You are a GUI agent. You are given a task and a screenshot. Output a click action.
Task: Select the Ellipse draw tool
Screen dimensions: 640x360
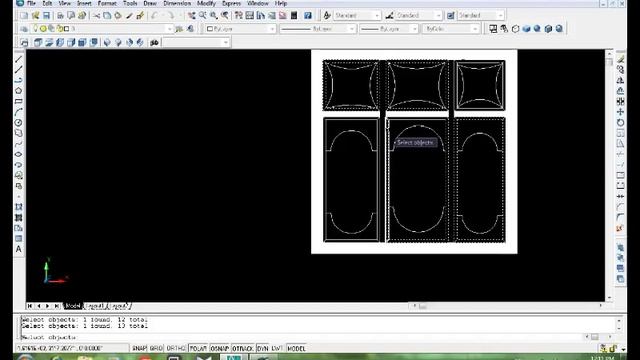click(x=19, y=154)
